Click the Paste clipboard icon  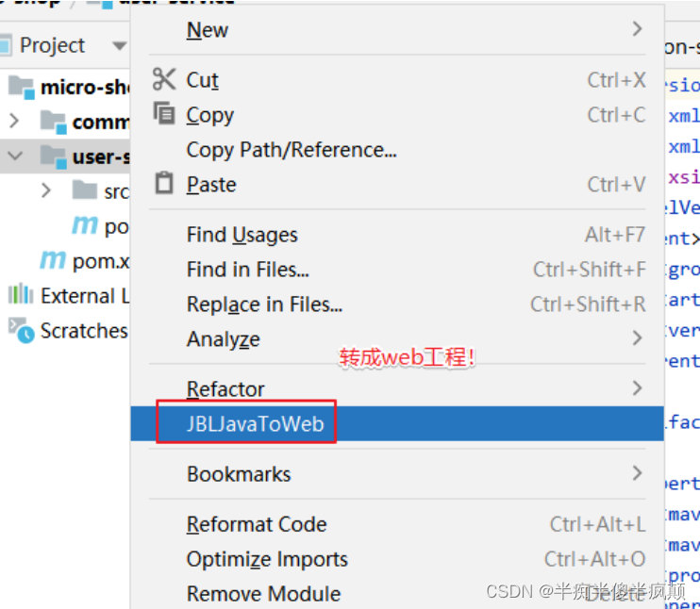click(164, 183)
